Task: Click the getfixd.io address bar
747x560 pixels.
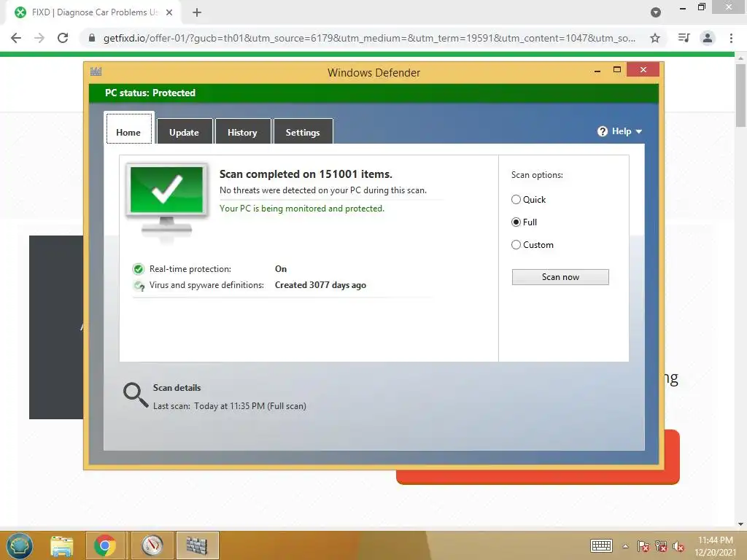Action: pos(369,38)
